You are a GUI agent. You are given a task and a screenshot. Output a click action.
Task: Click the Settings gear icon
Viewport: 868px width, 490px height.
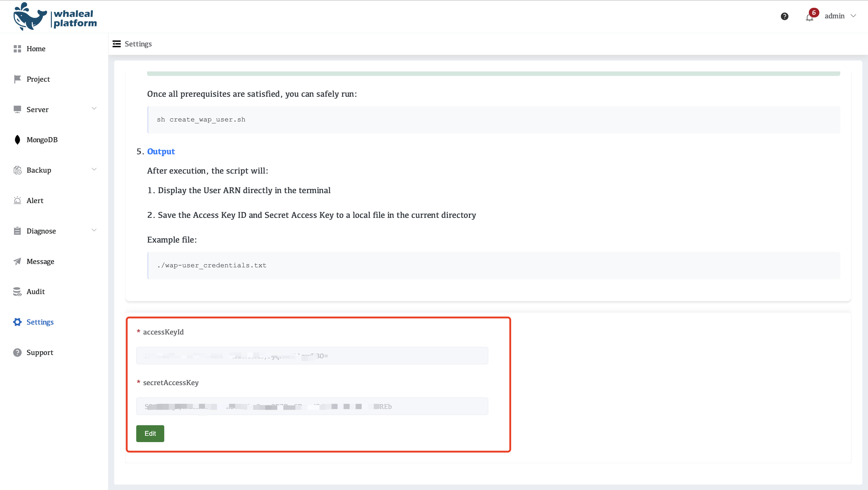[17, 322]
